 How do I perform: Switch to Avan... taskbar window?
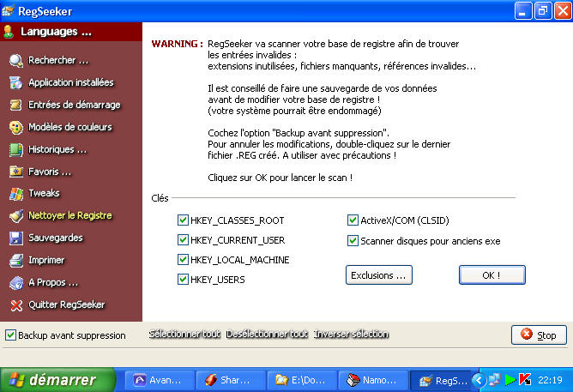(160, 380)
